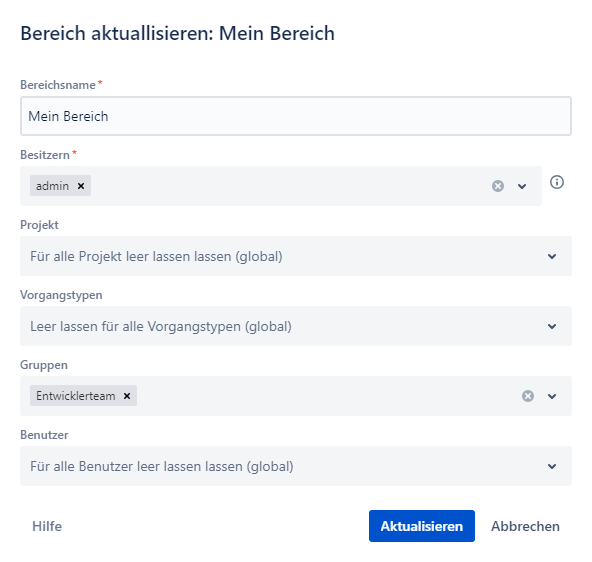The image size is (592, 562).
Task: Open the Gruppen dropdown chevron
Action: click(552, 396)
